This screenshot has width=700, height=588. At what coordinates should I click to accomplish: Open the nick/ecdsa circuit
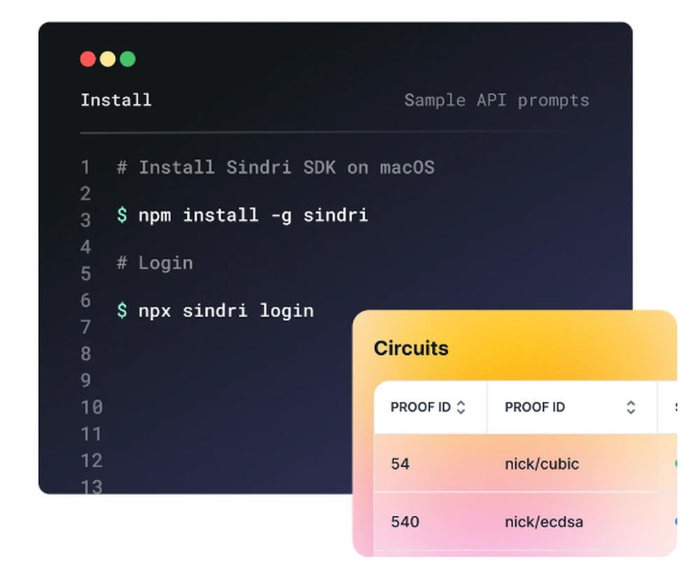pos(544,522)
